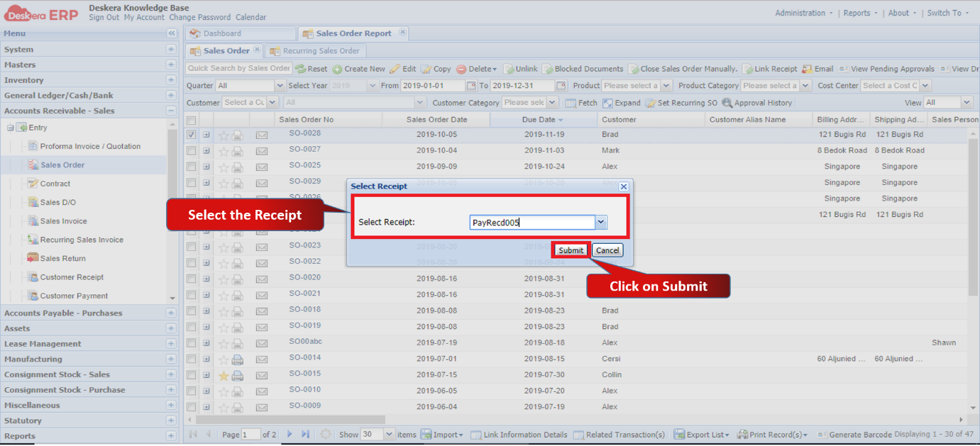
Task: Expand the Inventory menu section
Action: (x=171, y=80)
